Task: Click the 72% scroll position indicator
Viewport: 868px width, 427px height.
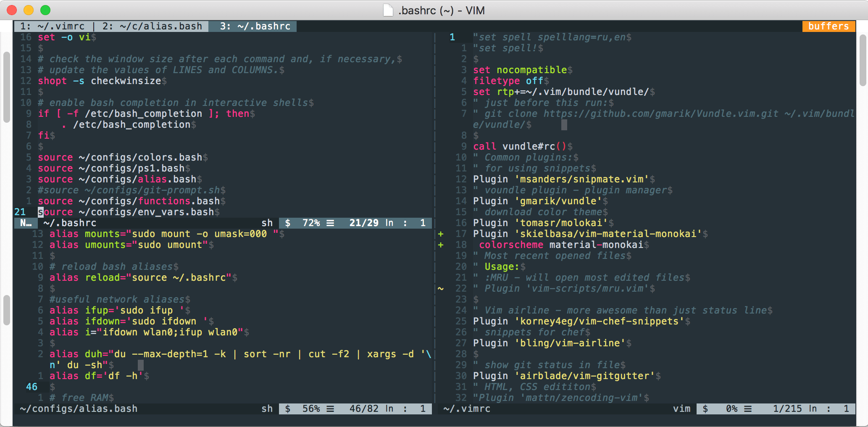Action: click(x=311, y=223)
